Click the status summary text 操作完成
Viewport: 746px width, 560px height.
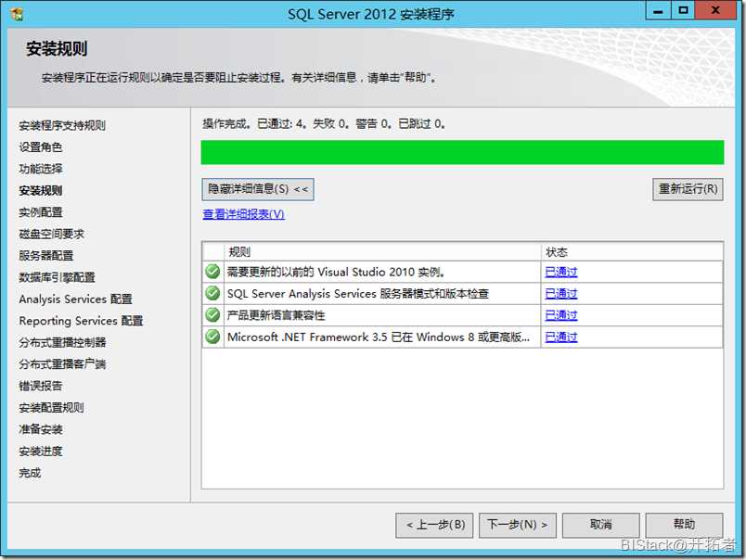point(324,124)
